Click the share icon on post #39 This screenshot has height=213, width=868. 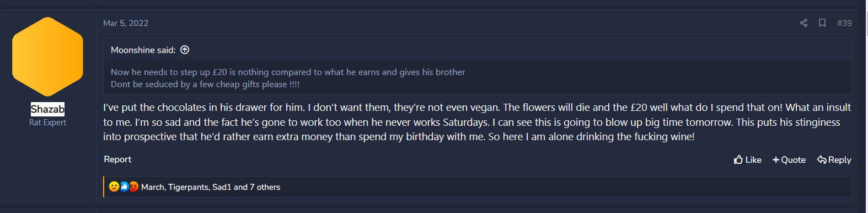(x=803, y=23)
